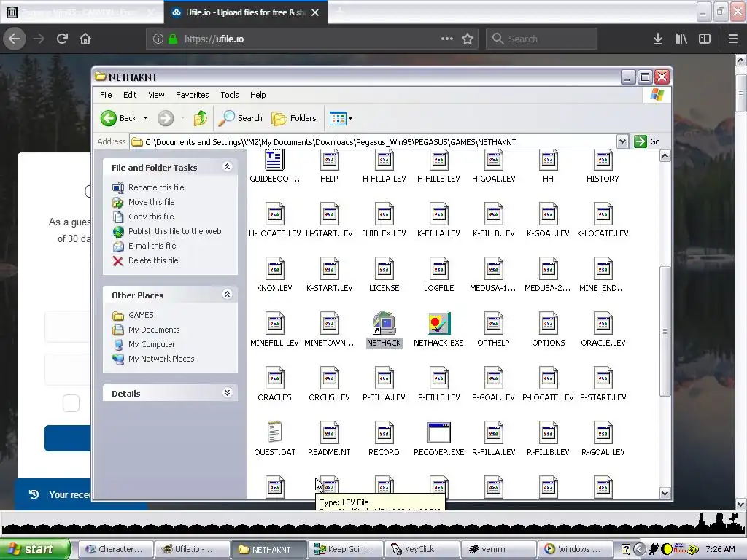Go up one folder level
The image size is (747, 560).
point(201,118)
